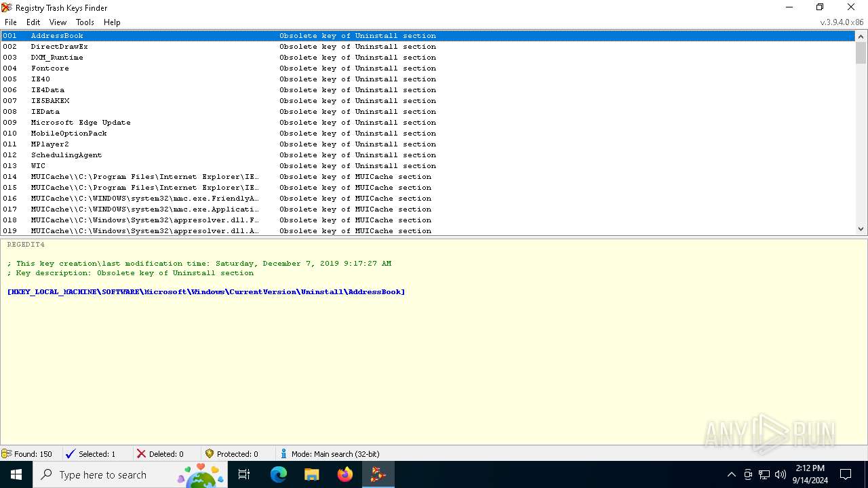
Task: Open File Explorer from the taskbar
Action: 312,474
